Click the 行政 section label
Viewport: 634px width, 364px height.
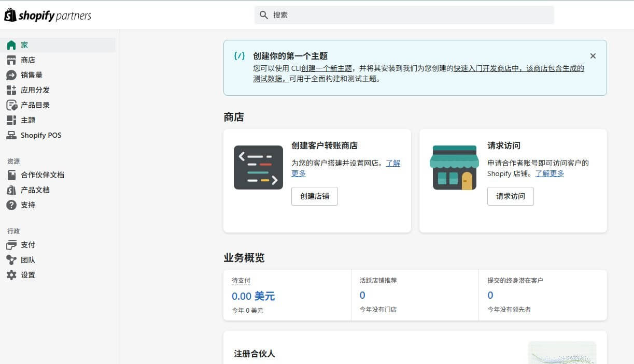(x=13, y=231)
